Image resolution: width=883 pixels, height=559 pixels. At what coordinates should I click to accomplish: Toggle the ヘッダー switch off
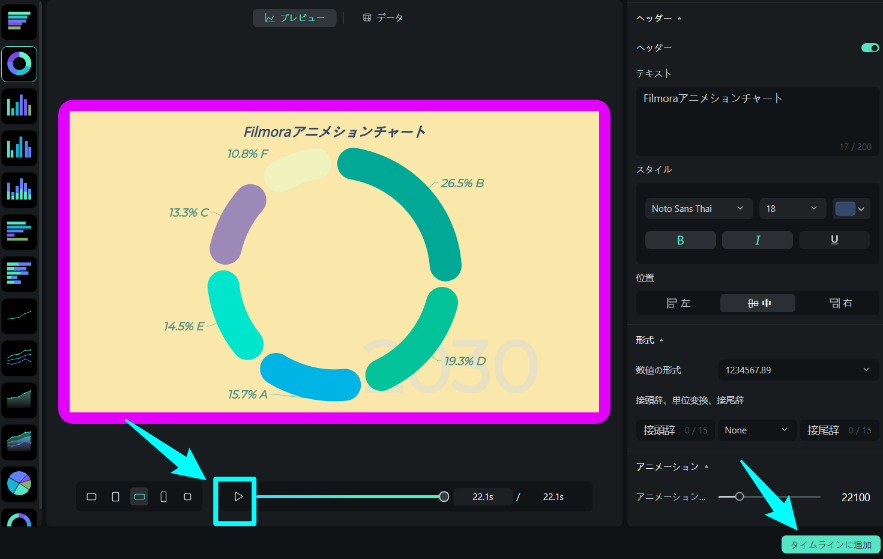[x=869, y=47]
